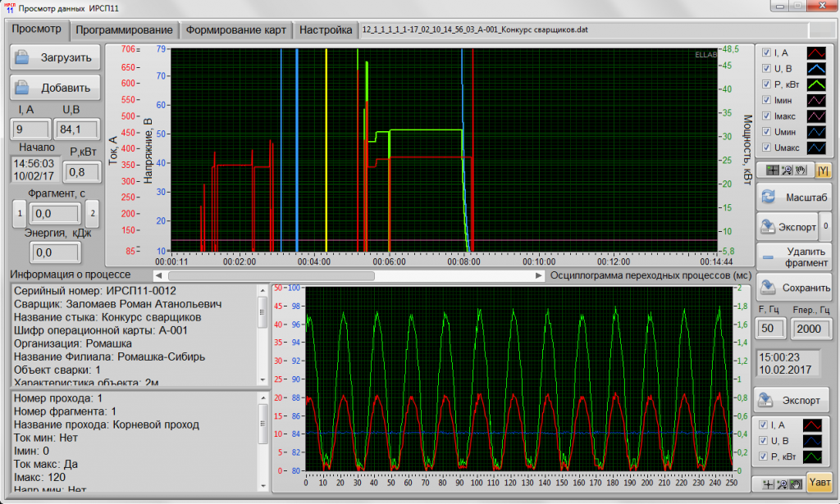Toggle the |Y| autoscale button for the upper graph
This screenshot has width=840, height=504.
pos(823,170)
